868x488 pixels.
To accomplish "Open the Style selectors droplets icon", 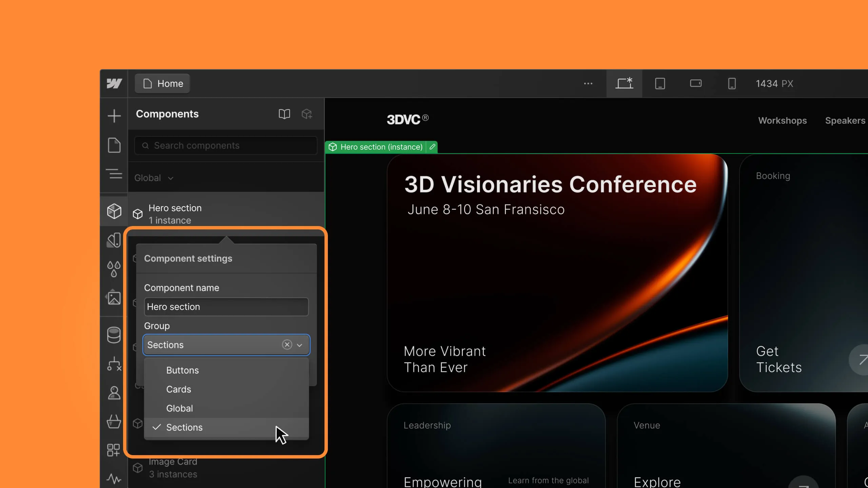I will (x=114, y=269).
